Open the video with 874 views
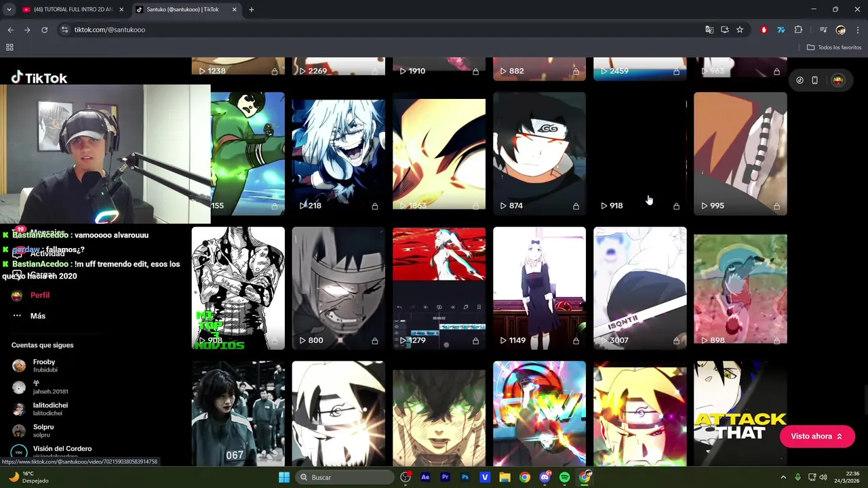The width and height of the screenshot is (868, 488). click(539, 154)
